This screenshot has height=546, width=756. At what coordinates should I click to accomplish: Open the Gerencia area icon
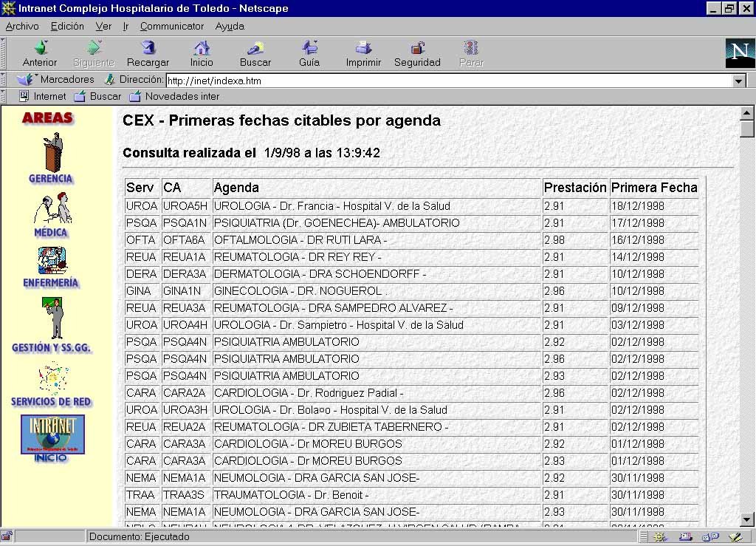click(52, 152)
